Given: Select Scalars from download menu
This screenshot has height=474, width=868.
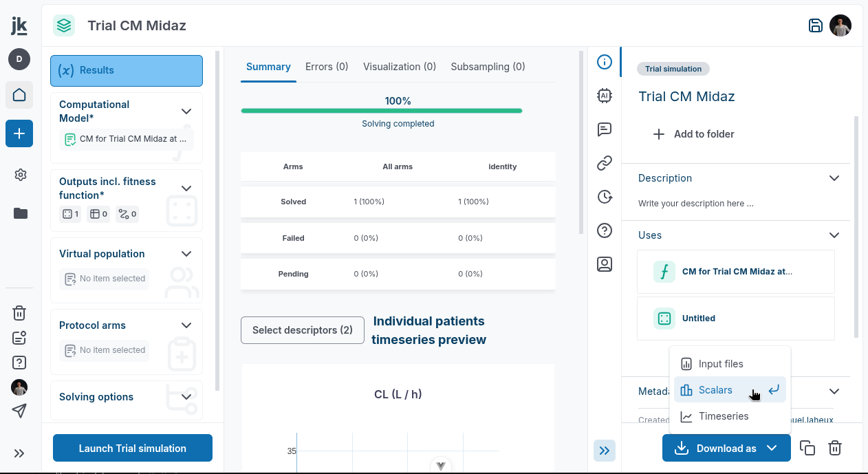Looking at the screenshot, I should pyautogui.click(x=715, y=390).
